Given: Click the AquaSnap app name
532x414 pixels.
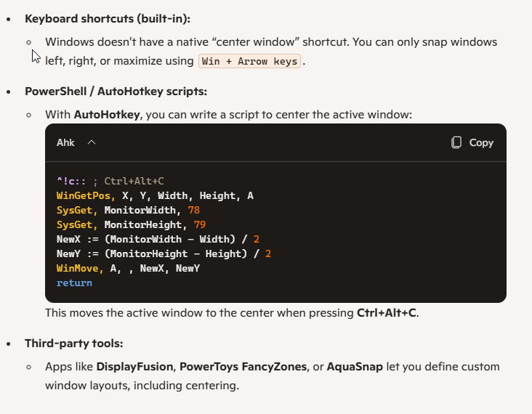Looking at the screenshot, I should click(356, 367).
